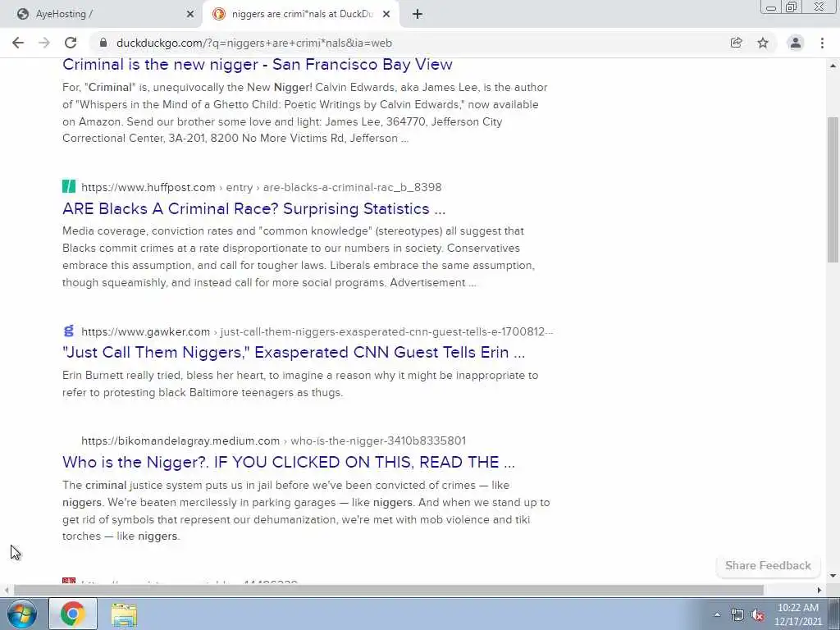Click the Share Feedback button
The image size is (840, 630).
(768, 565)
